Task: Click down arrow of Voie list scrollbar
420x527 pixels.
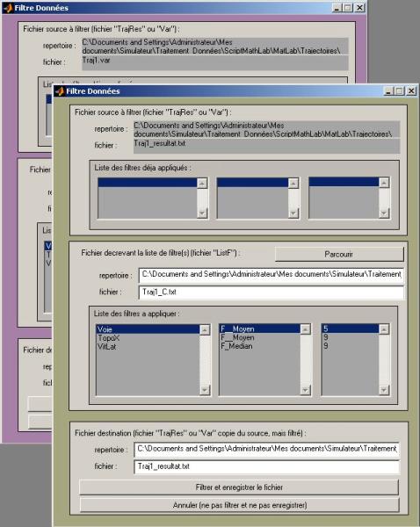Action: click(205, 389)
